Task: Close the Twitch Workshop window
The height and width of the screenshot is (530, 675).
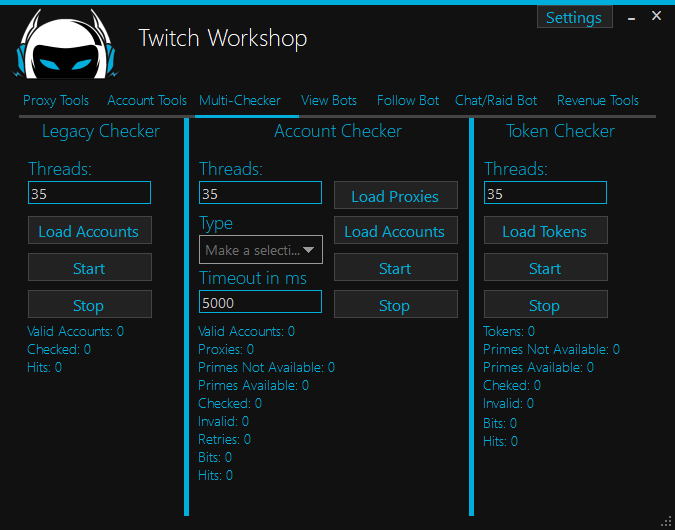Action: pyautogui.click(x=656, y=16)
